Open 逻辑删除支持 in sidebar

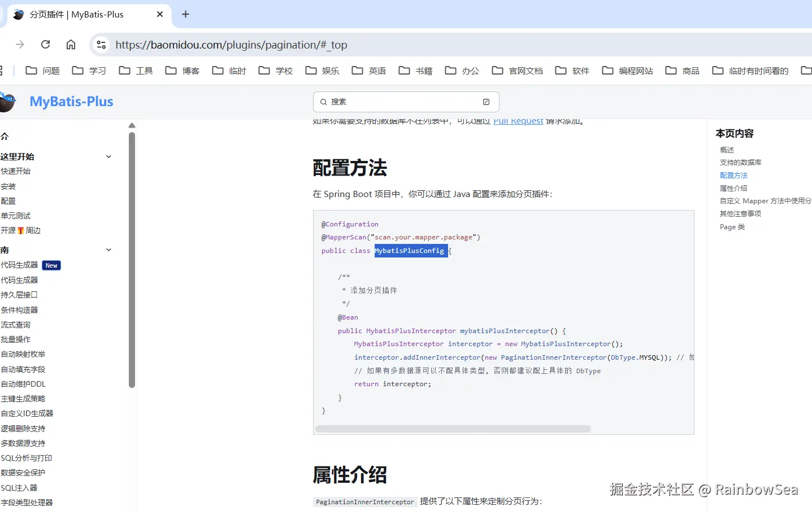click(23, 429)
